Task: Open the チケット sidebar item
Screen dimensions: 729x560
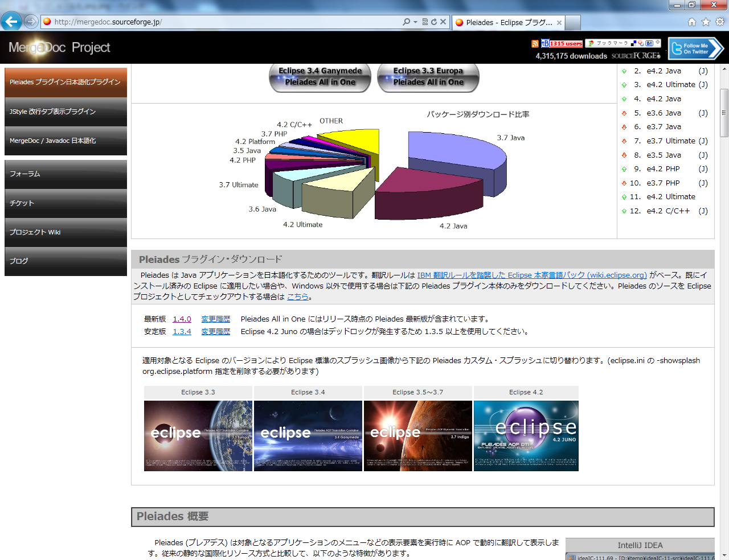Action: pyautogui.click(x=65, y=203)
